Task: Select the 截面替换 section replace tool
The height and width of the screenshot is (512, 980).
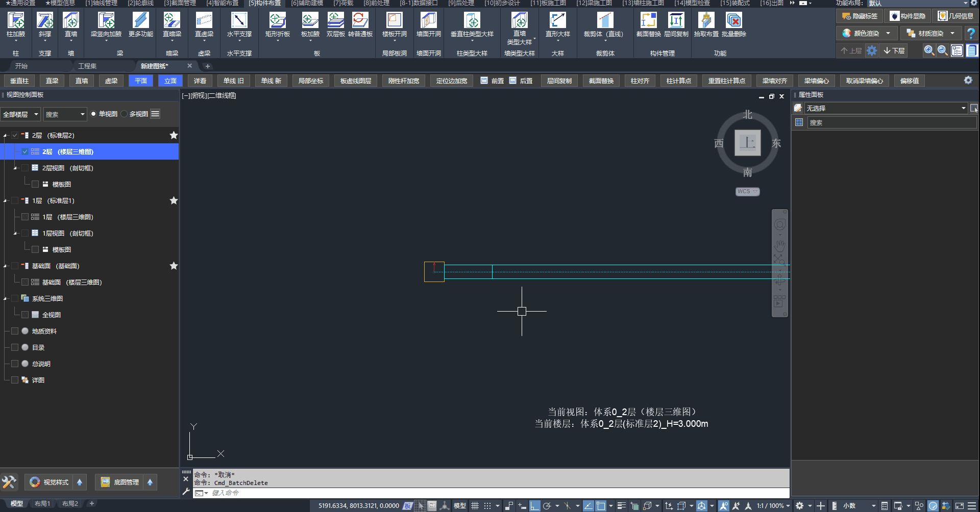Action: point(649,25)
